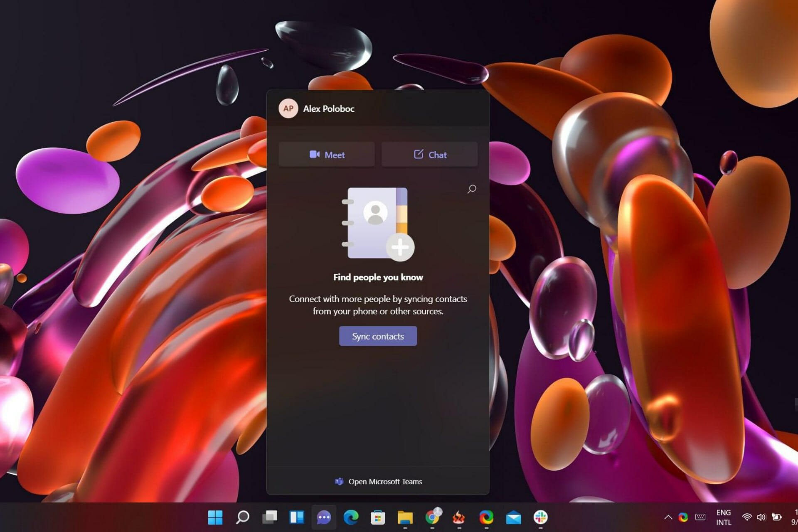Open taskbar Search

(x=243, y=517)
